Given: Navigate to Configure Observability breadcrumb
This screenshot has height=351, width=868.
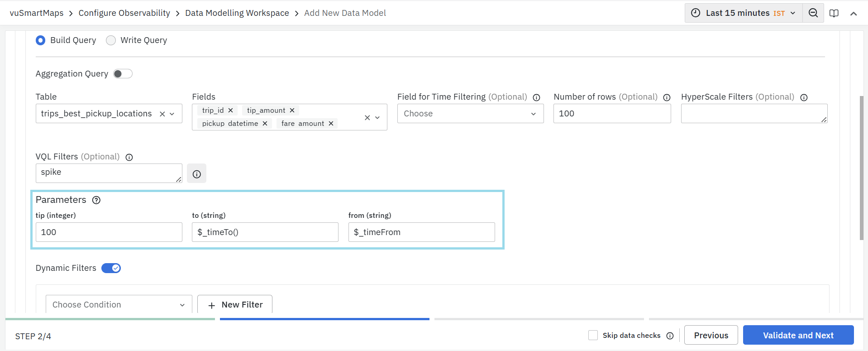Looking at the screenshot, I should coord(124,13).
